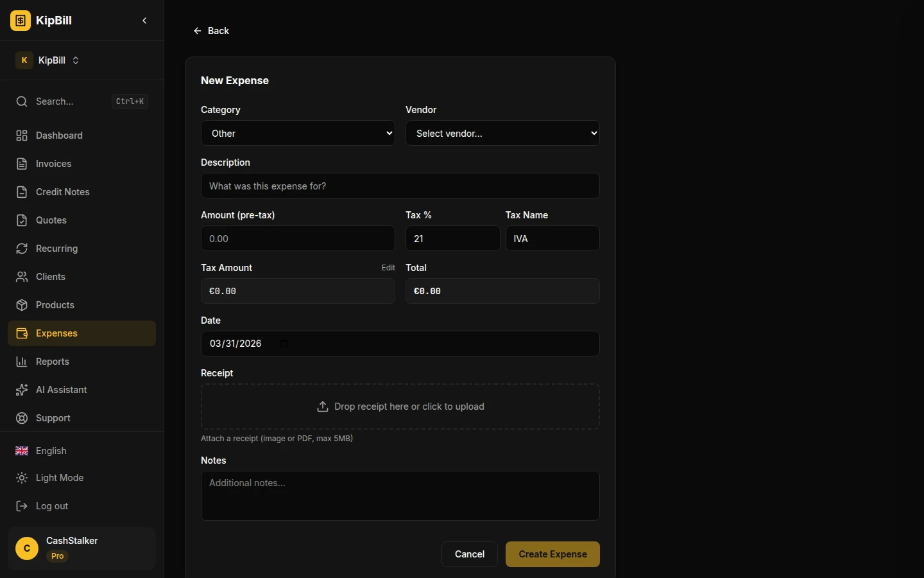Click the upload icon in receipt area
The height and width of the screenshot is (578, 924).
(323, 407)
